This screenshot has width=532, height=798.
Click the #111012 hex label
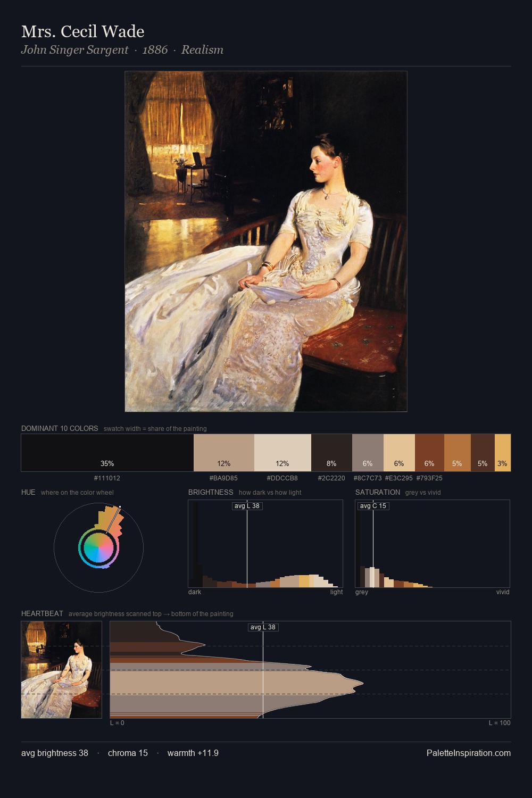click(x=107, y=478)
